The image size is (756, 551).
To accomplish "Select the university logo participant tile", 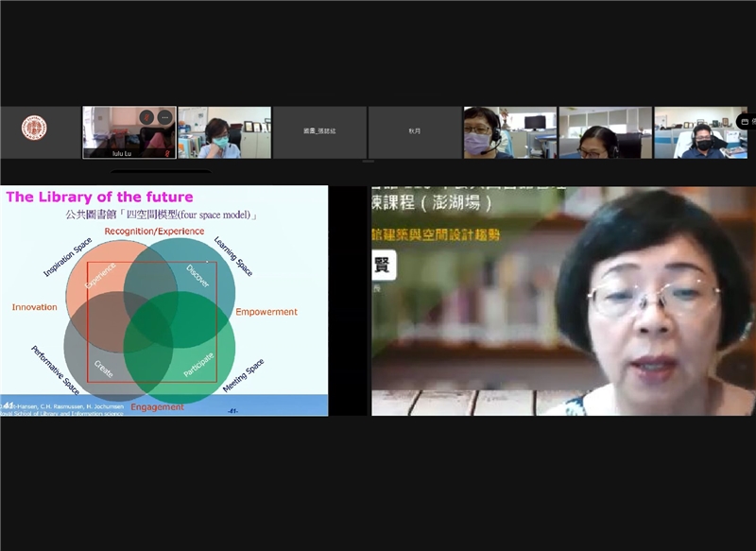I will (x=35, y=130).
